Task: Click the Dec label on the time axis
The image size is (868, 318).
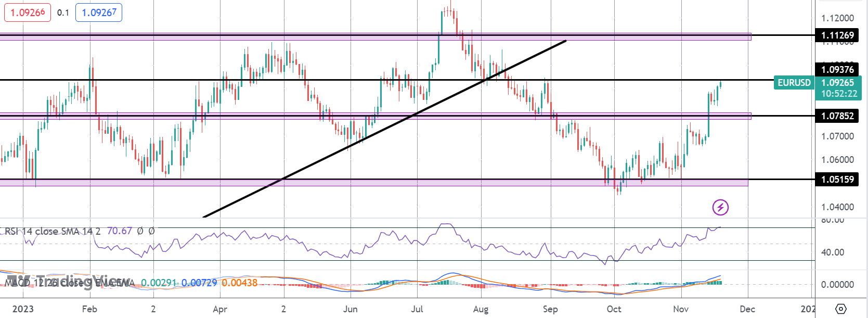Action: tap(747, 309)
